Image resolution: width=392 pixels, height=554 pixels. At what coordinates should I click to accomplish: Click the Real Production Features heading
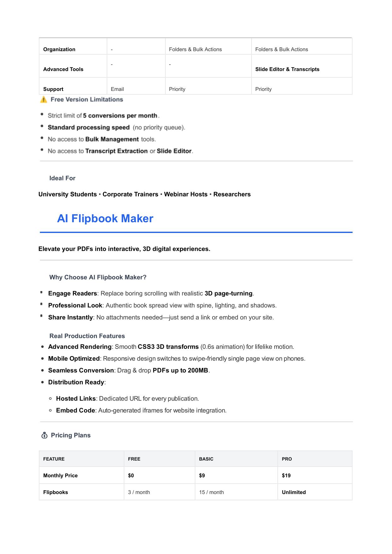pyautogui.click(x=87, y=336)
